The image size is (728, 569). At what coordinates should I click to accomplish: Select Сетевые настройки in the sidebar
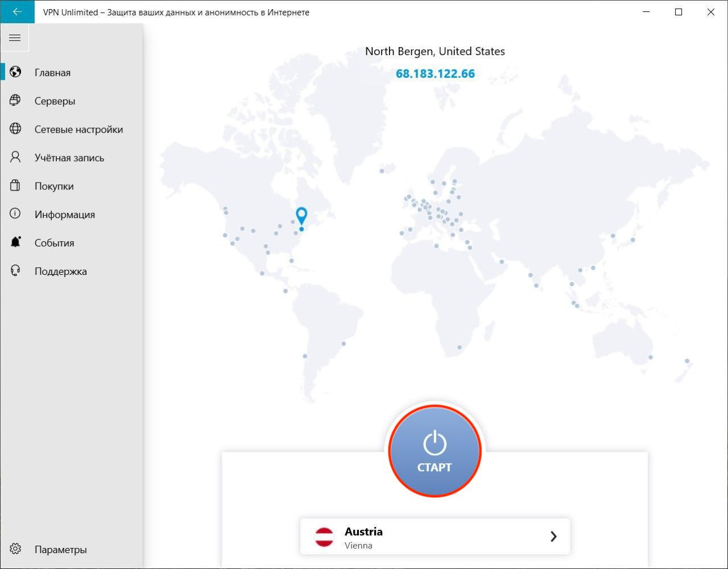78,130
